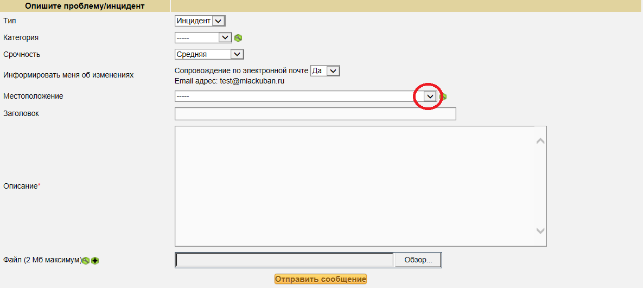Click the up arrow in the Описание scrollbar
Screen dimensions: 644x290
(540, 141)
